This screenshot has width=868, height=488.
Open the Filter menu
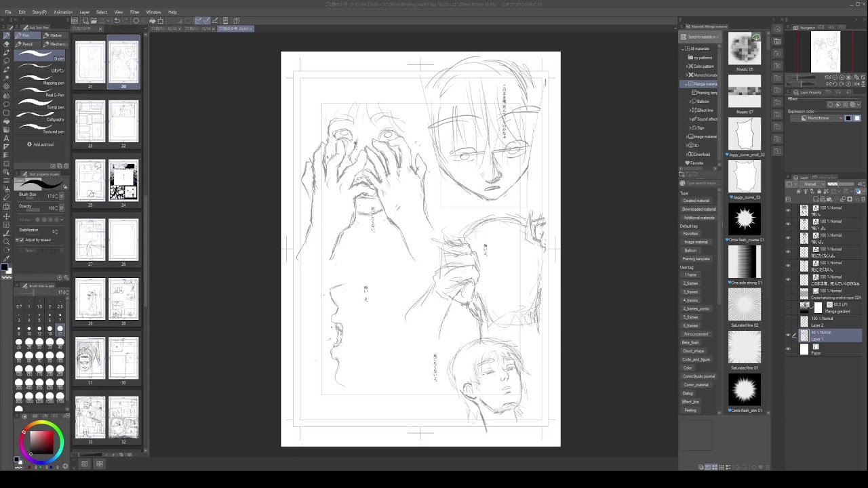click(134, 12)
